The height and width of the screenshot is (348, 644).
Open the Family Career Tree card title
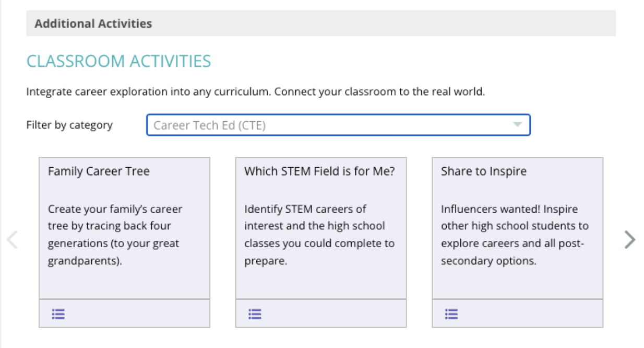click(x=99, y=171)
